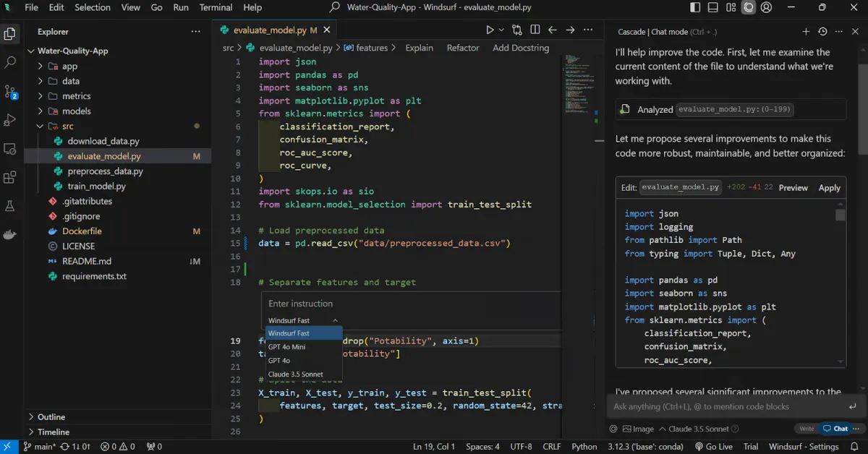Open the Accounts profile icon in title bar
868x454 pixels.
(x=766, y=7)
